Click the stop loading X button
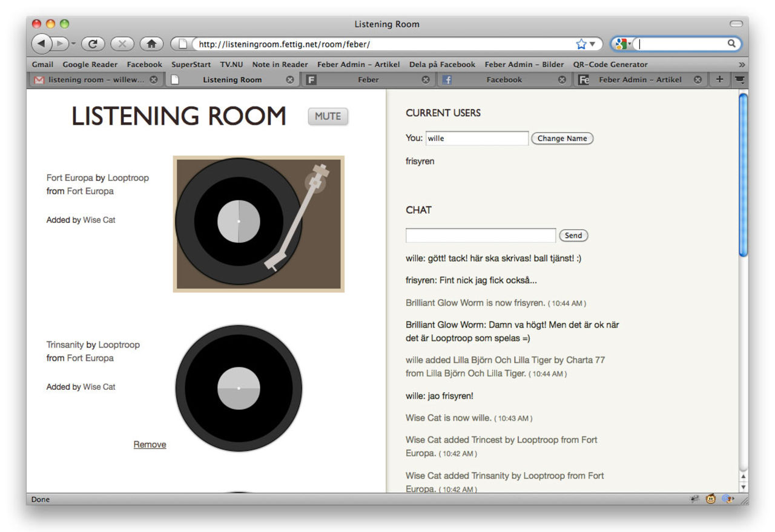Screen dimensions: 775x532 tap(122, 44)
